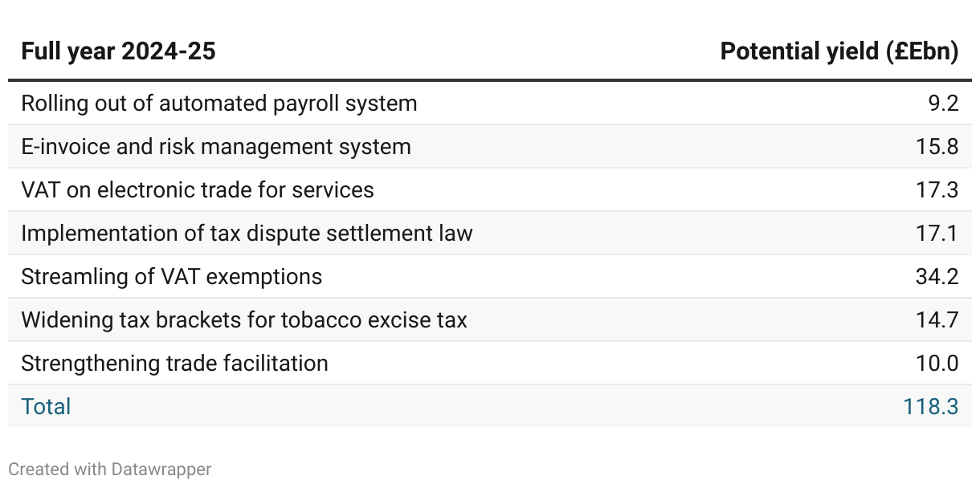Select the total value 118.3
The image size is (980, 488).
pyautogui.click(x=931, y=407)
